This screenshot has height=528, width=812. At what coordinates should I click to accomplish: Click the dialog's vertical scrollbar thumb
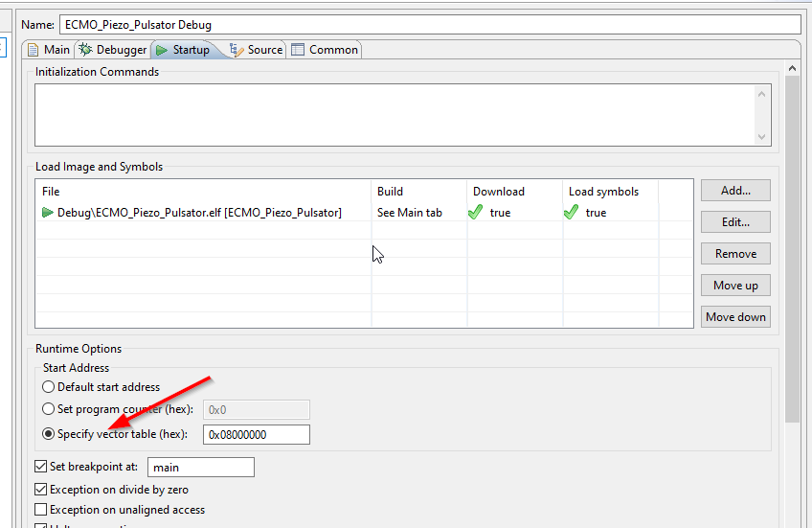(792, 249)
